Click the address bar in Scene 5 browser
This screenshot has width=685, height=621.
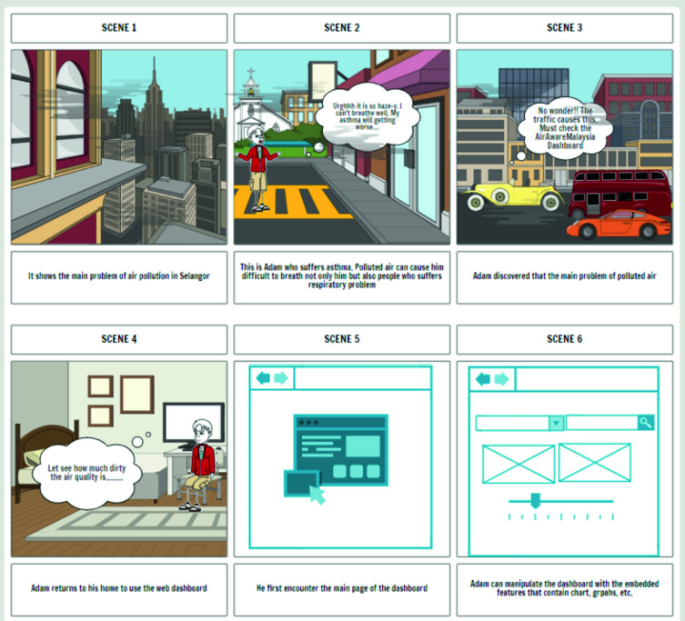click(363, 378)
